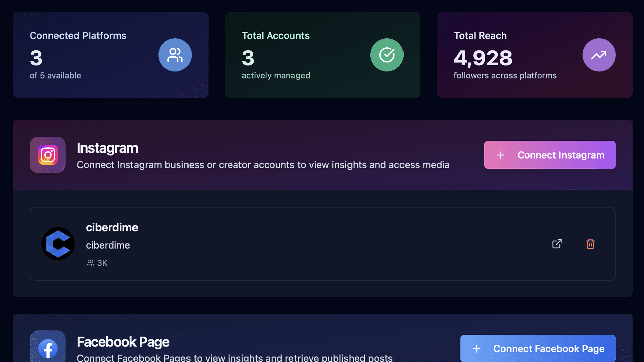Click the Connect Facebook Page button

538,348
